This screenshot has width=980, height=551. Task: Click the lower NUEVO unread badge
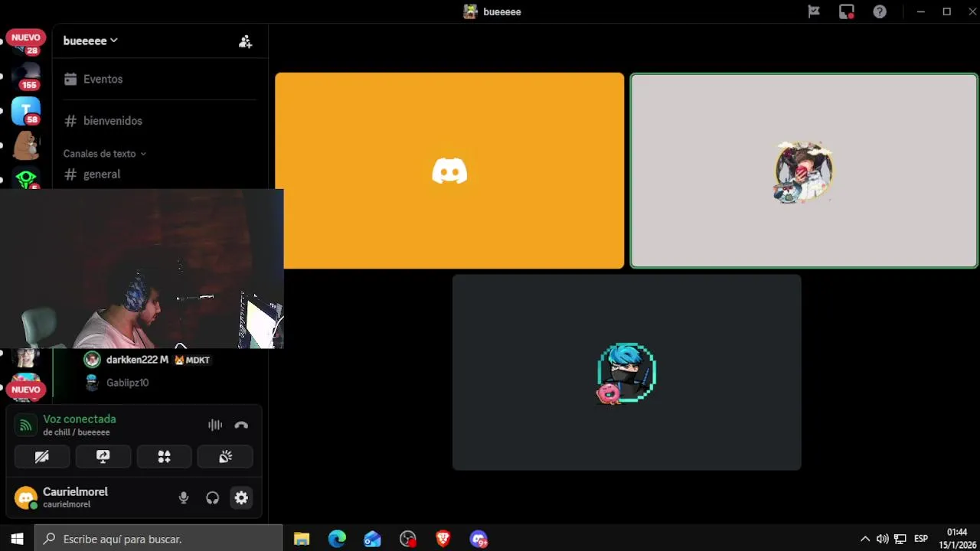coord(25,390)
